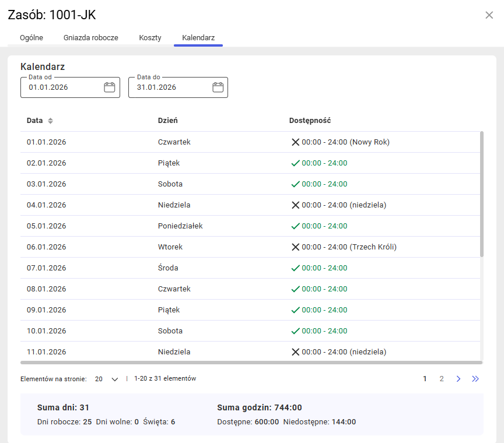Select the Kalendarz tab
Screen dimensions: 504x443
pos(198,38)
